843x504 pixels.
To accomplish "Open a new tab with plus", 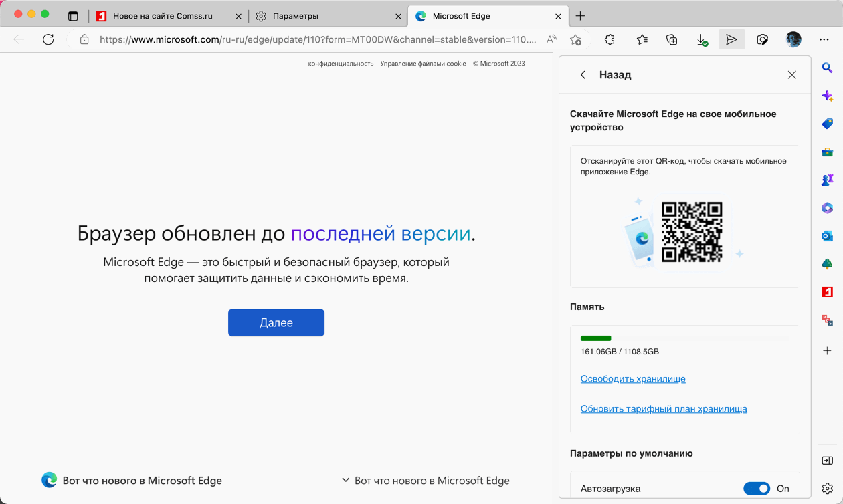I will click(580, 16).
